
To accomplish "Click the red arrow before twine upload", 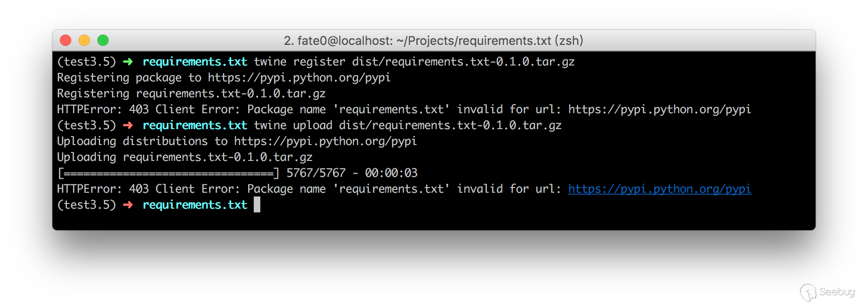I will 128,125.
